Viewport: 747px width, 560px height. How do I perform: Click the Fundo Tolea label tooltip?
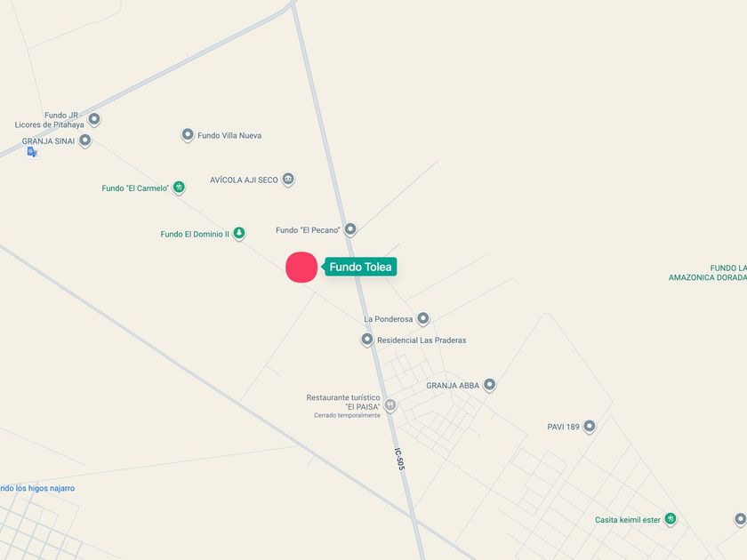tap(360, 267)
